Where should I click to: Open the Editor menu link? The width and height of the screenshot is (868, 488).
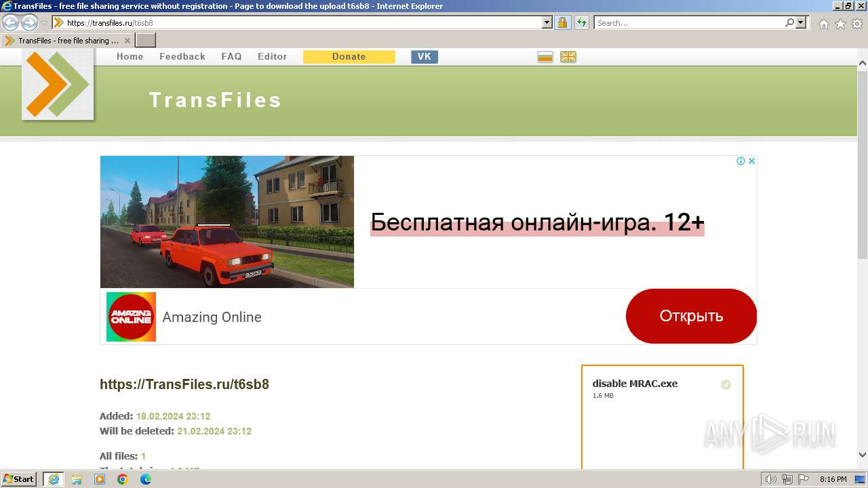[x=272, y=57]
